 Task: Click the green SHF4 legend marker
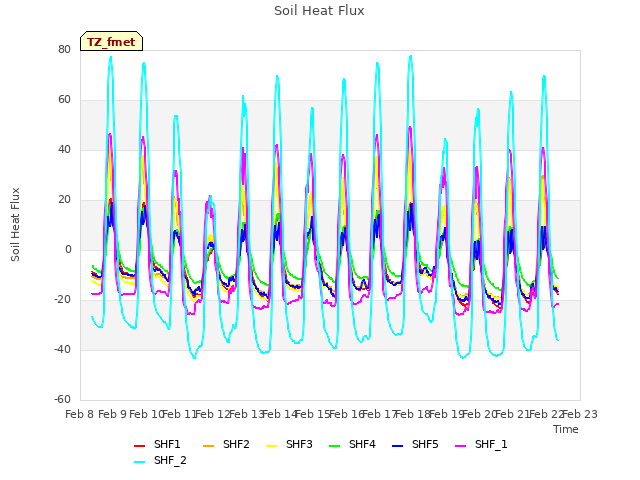tap(335, 446)
